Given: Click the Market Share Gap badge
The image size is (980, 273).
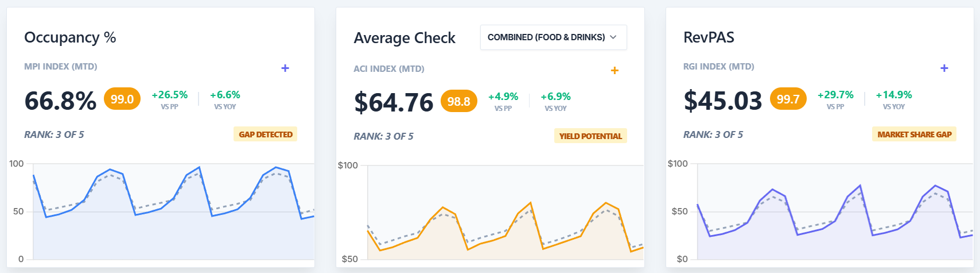Looking at the screenshot, I should tap(915, 134).
